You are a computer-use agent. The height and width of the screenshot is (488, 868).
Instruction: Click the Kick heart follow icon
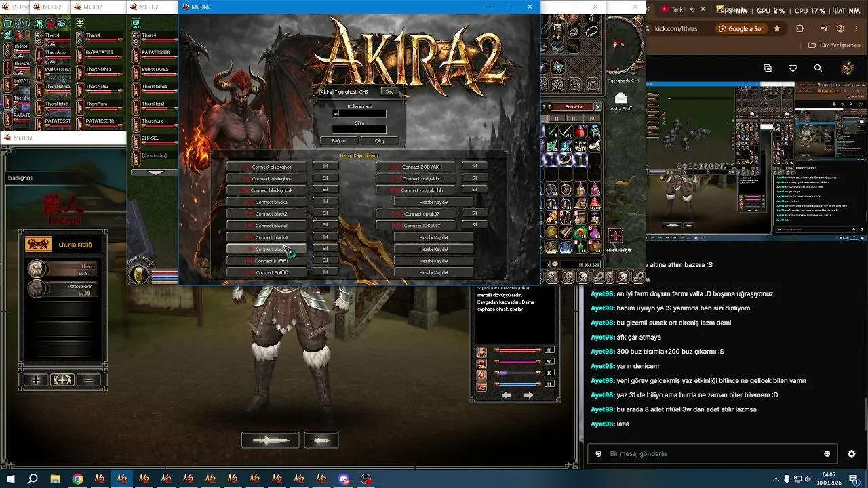click(x=793, y=68)
